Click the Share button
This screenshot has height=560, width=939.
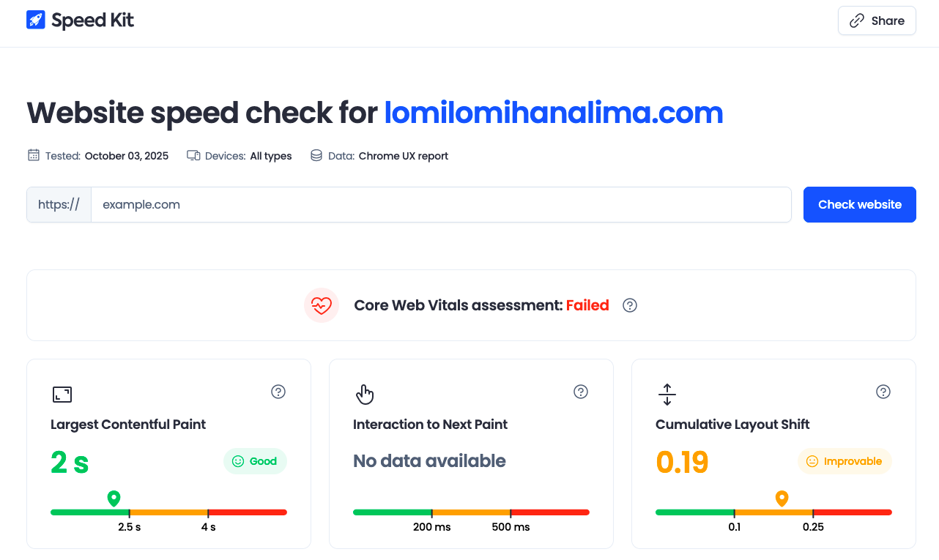coord(877,20)
